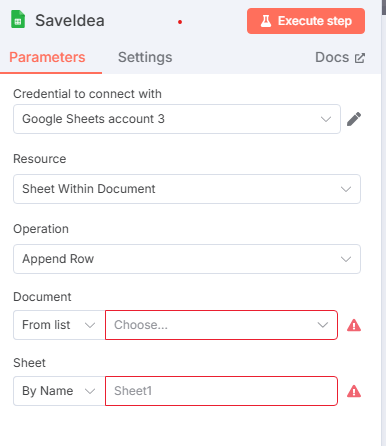Click the red dot indicator near the title
Image resolution: width=386 pixels, height=446 pixels.
point(180,22)
